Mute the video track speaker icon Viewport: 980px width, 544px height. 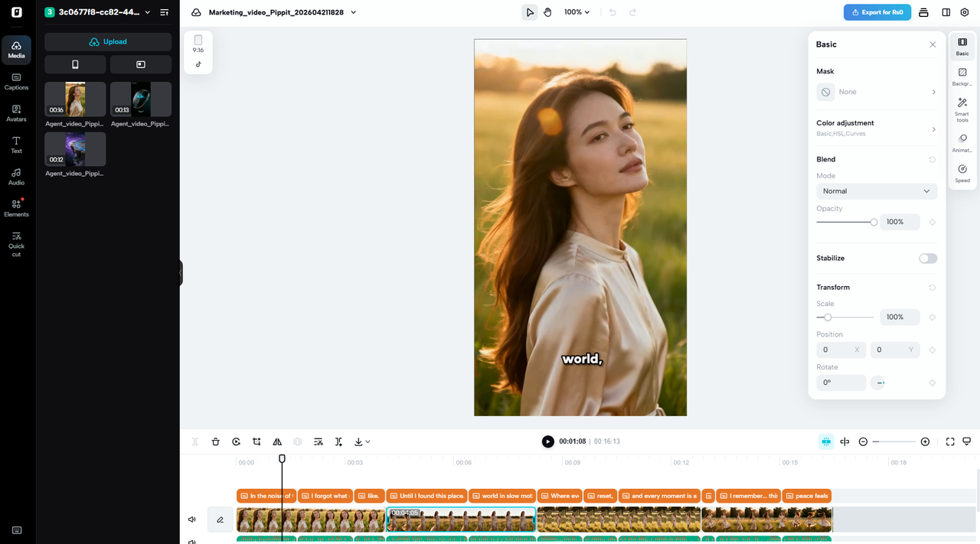click(192, 520)
